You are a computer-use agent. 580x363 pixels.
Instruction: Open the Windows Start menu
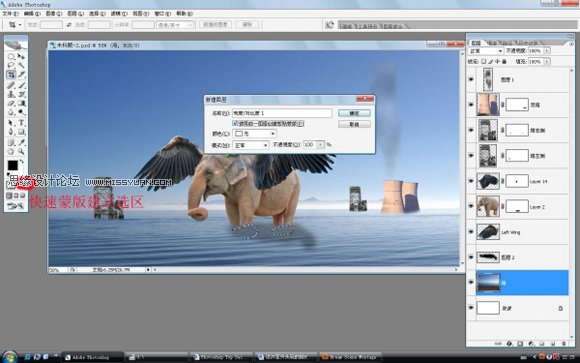(x=10, y=357)
